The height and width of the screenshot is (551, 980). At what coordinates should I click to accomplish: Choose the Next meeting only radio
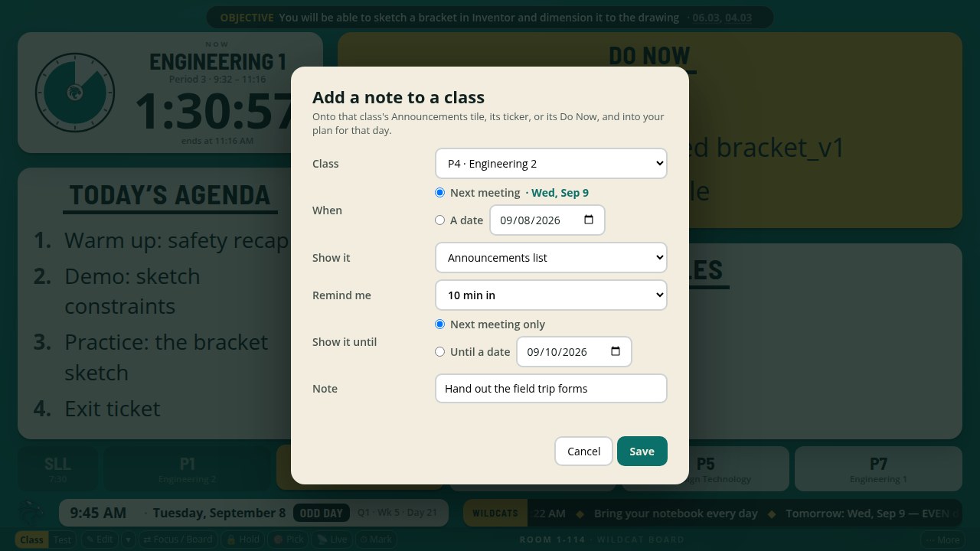(439, 324)
